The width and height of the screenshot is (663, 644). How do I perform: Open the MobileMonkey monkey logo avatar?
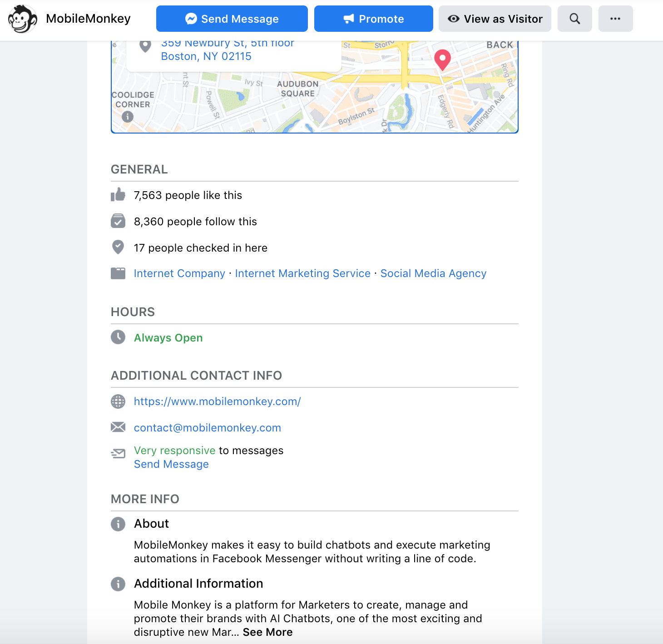(x=23, y=19)
